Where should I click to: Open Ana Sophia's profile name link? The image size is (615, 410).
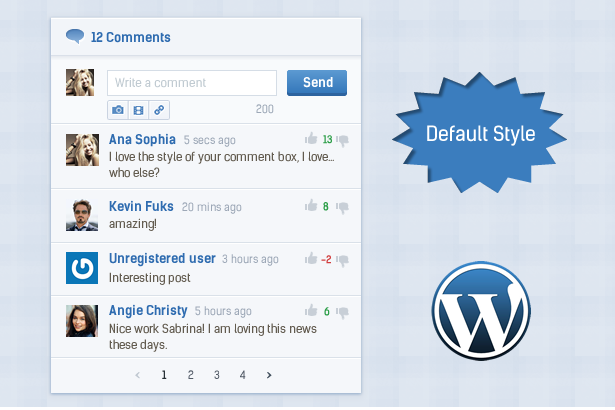(142, 139)
